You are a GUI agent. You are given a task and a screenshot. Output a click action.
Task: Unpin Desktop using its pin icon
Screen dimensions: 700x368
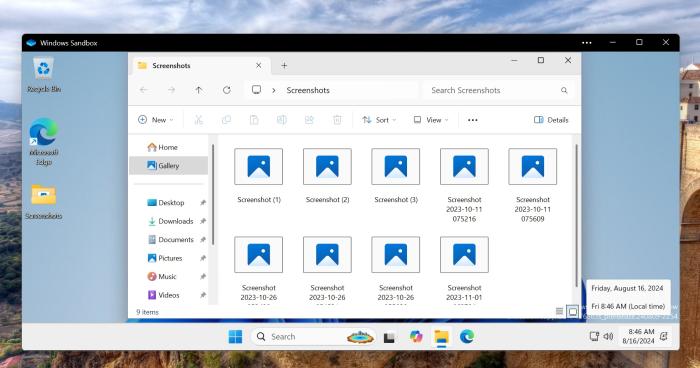click(x=203, y=203)
